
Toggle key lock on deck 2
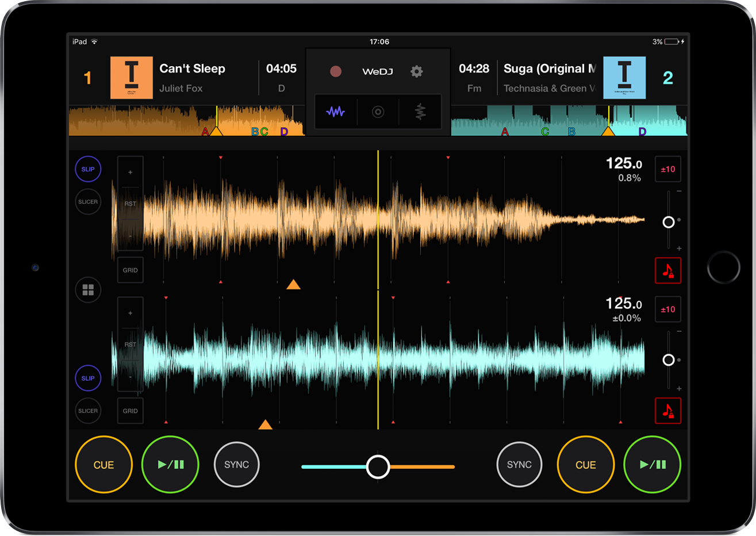tap(668, 411)
